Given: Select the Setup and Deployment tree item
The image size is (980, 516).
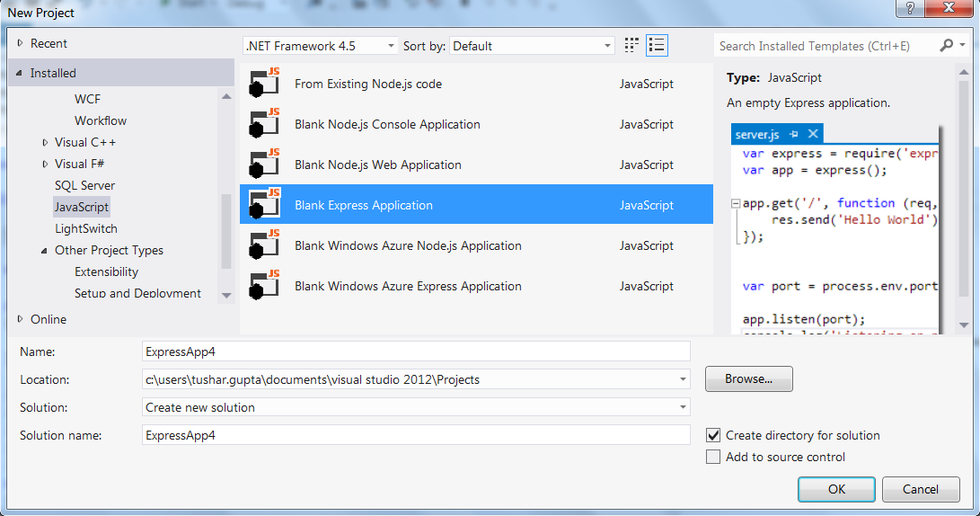Looking at the screenshot, I should pyautogui.click(x=137, y=293).
